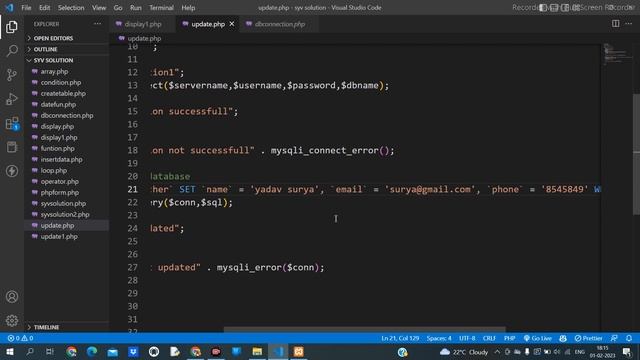640x360 pixels.
Task: Toggle secondary sidebar layout icon in title bar
Action: pos(565,8)
